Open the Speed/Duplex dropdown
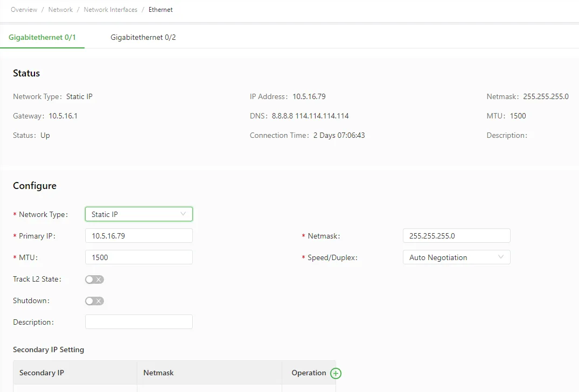 point(456,257)
